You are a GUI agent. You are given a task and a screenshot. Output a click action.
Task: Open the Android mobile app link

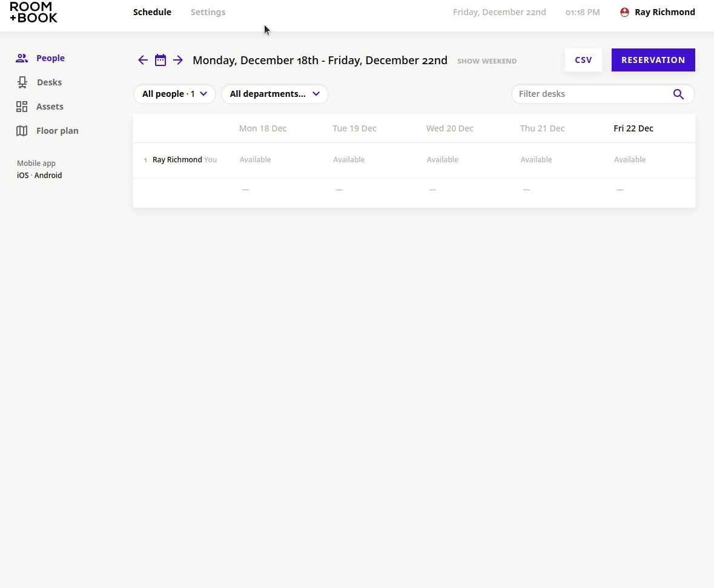point(48,176)
